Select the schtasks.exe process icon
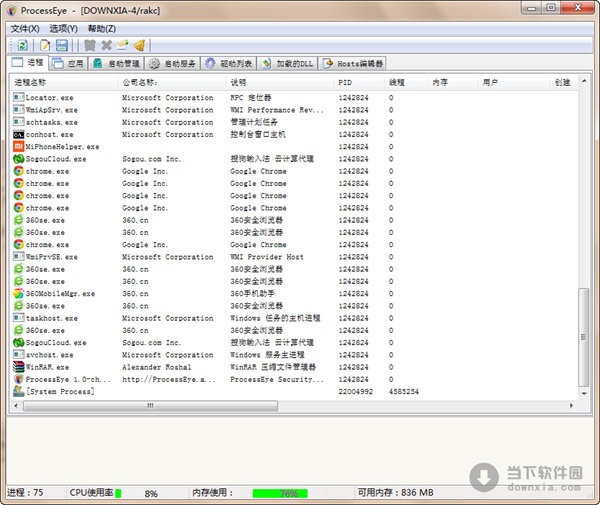This screenshot has width=600, height=505. tap(18, 122)
